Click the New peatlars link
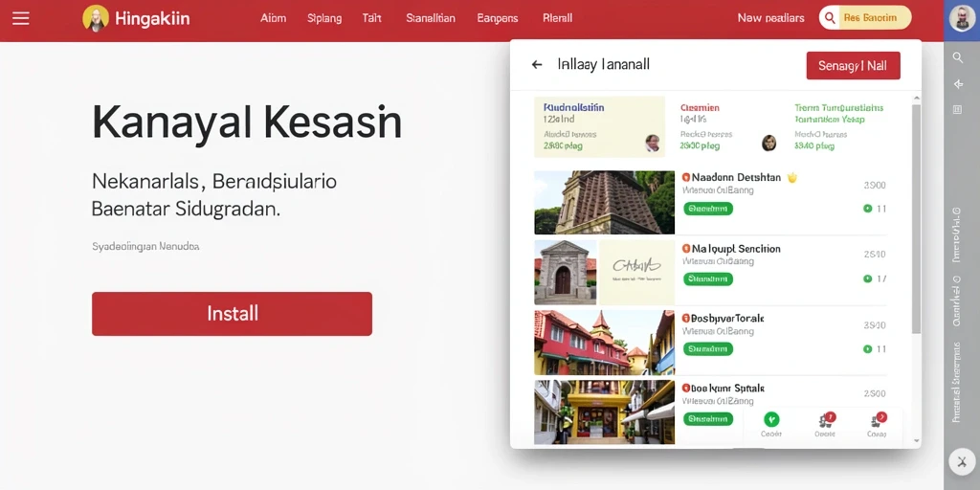Screen dimensions: 980x490 (770, 18)
